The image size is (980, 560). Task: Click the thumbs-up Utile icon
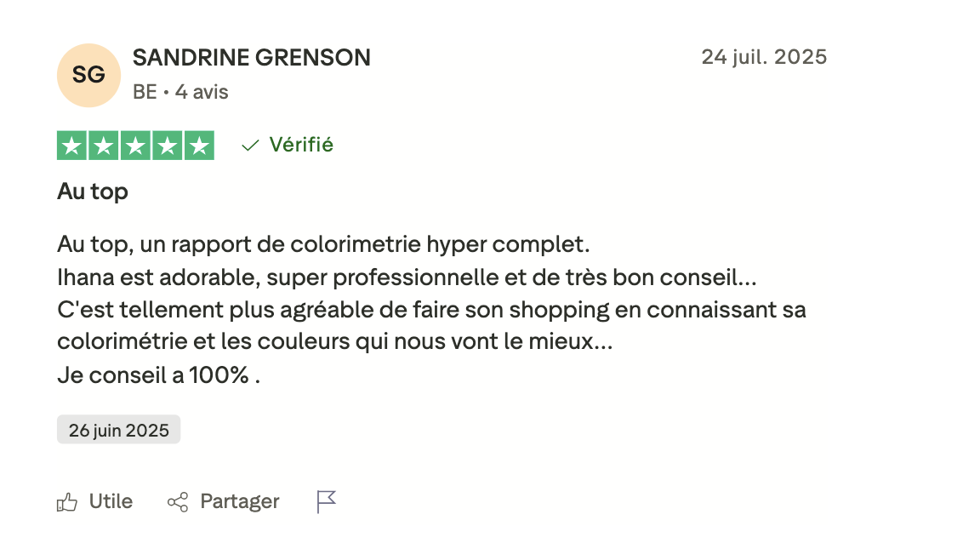tap(67, 502)
